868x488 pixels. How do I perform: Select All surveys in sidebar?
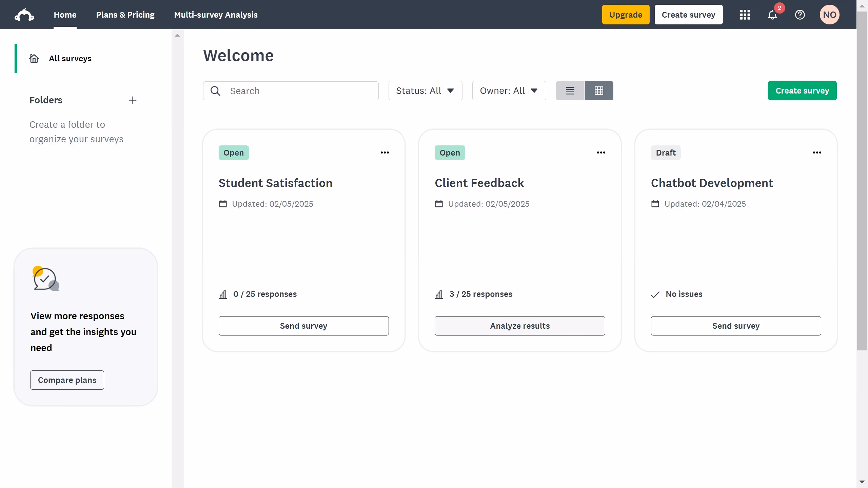click(x=70, y=59)
